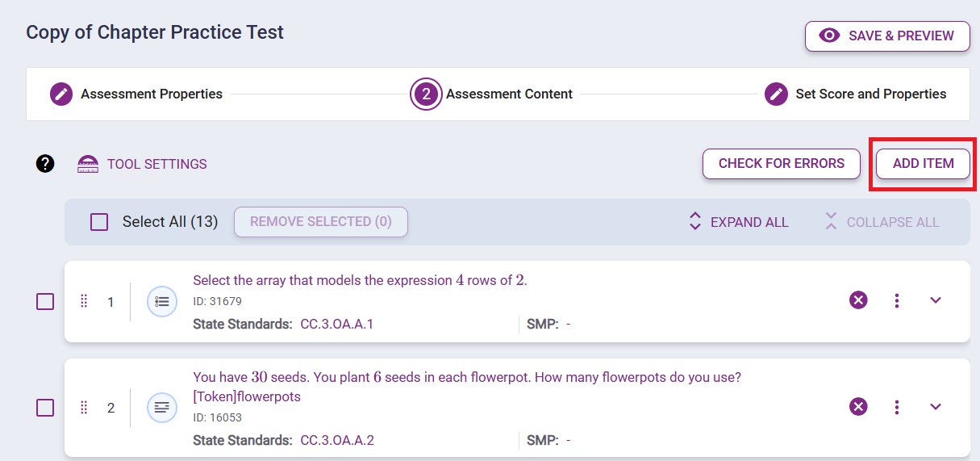The height and width of the screenshot is (461, 980).
Task: Go to the Set Score and Properties step
Action: coord(856,94)
